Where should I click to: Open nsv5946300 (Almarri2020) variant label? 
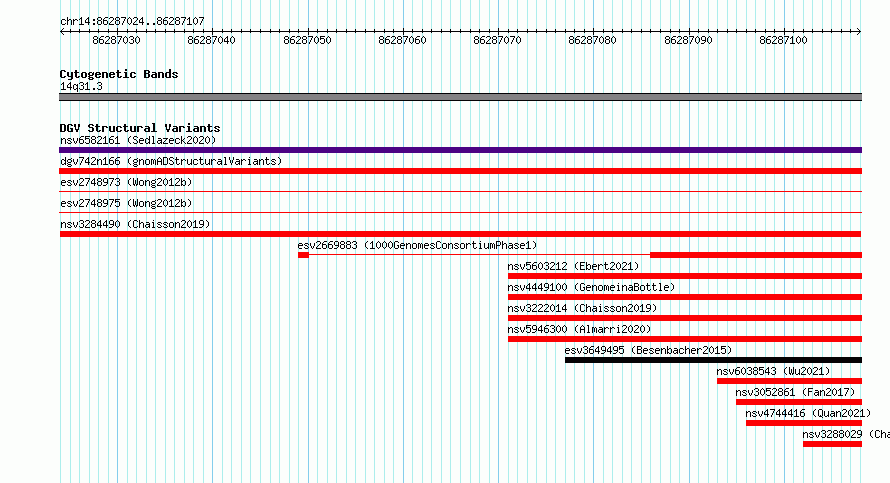coord(580,329)
